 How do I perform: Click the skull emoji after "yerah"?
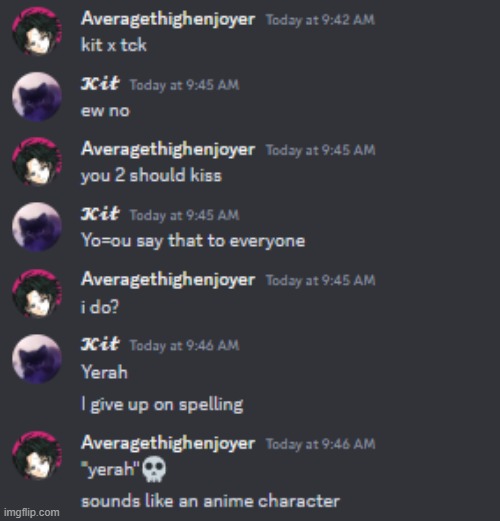point(154,469)
